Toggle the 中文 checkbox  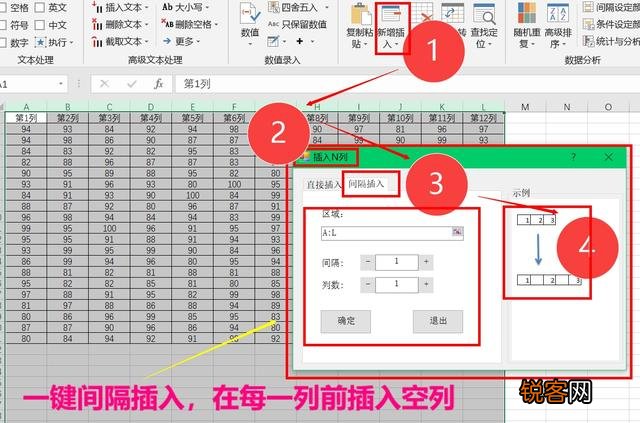click(40, 25)
